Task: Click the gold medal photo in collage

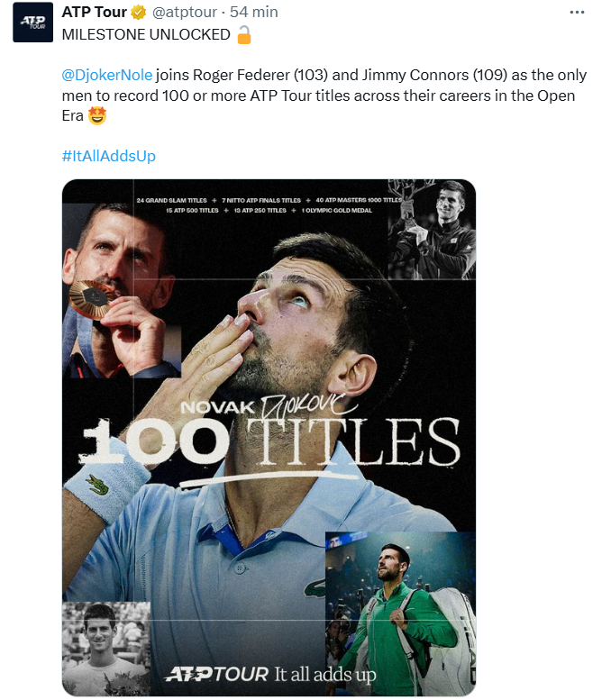Action: [x=122, y=290]
